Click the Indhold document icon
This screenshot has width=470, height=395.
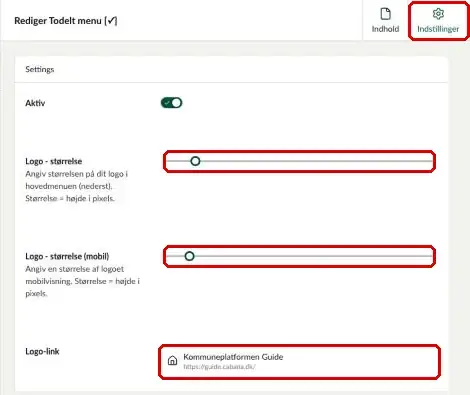tap(385, 14)
